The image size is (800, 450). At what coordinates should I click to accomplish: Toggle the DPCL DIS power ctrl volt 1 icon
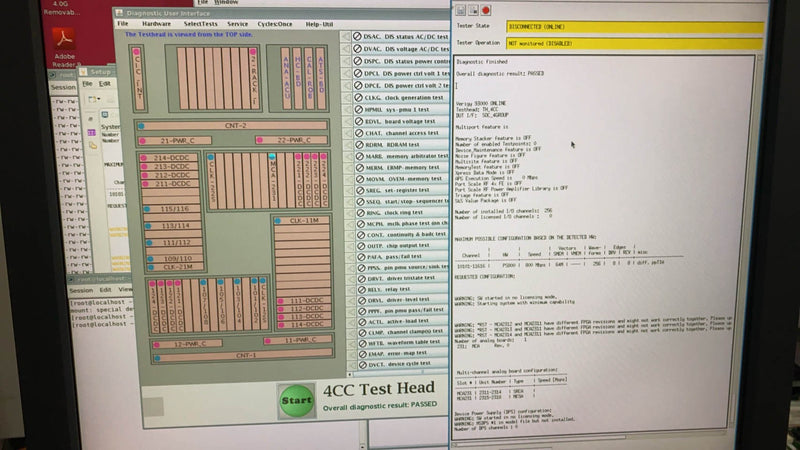(x=358, y=73)
